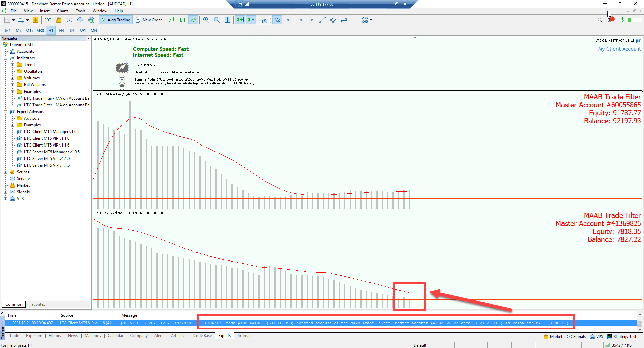Open Market button at bottom right

click(553, 337)
